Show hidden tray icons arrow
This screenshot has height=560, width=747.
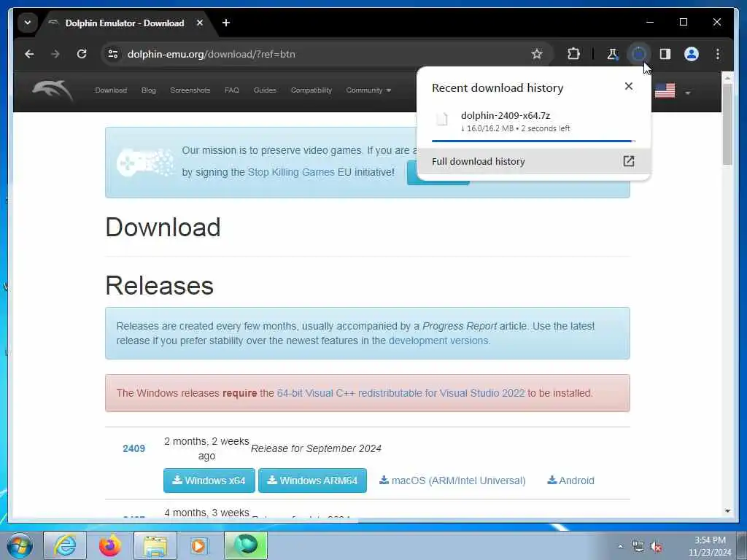[x=620, y=547]
